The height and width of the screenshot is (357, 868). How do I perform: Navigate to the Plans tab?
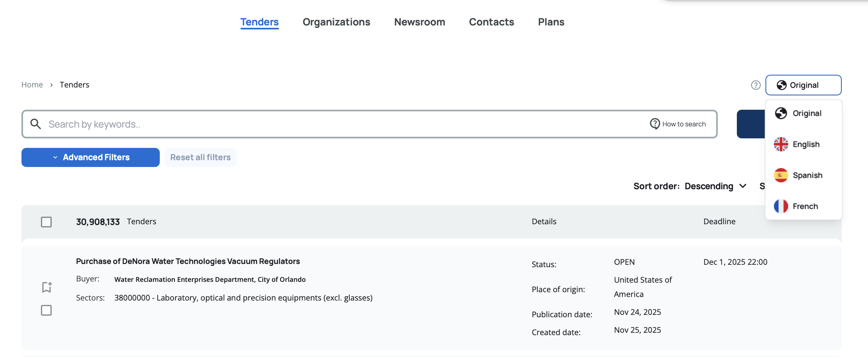551,22
